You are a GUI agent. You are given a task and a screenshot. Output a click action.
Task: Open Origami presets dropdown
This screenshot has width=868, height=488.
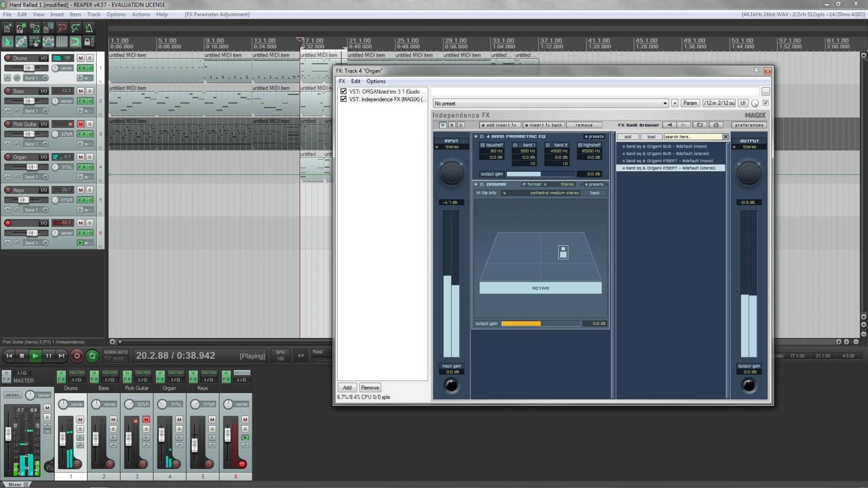(594, 184)
